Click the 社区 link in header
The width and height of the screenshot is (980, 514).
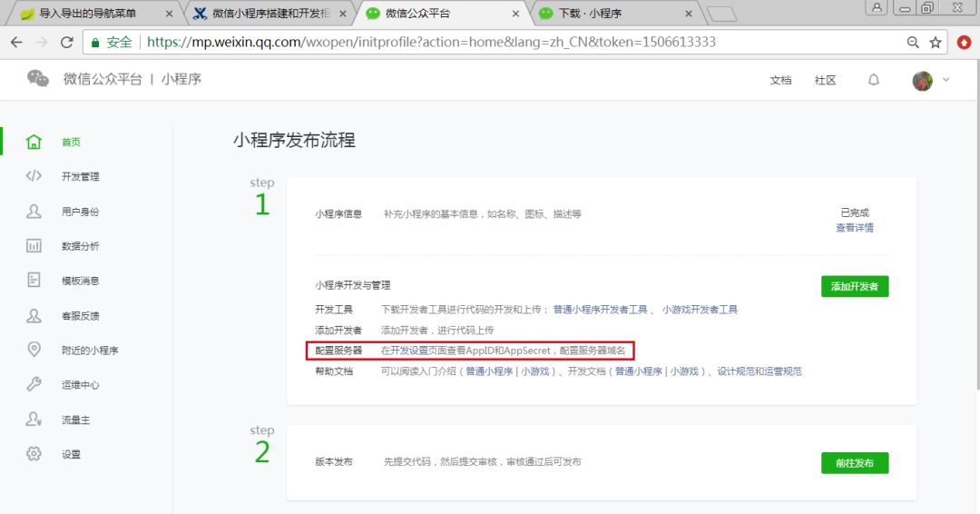[x=825, y=80]
